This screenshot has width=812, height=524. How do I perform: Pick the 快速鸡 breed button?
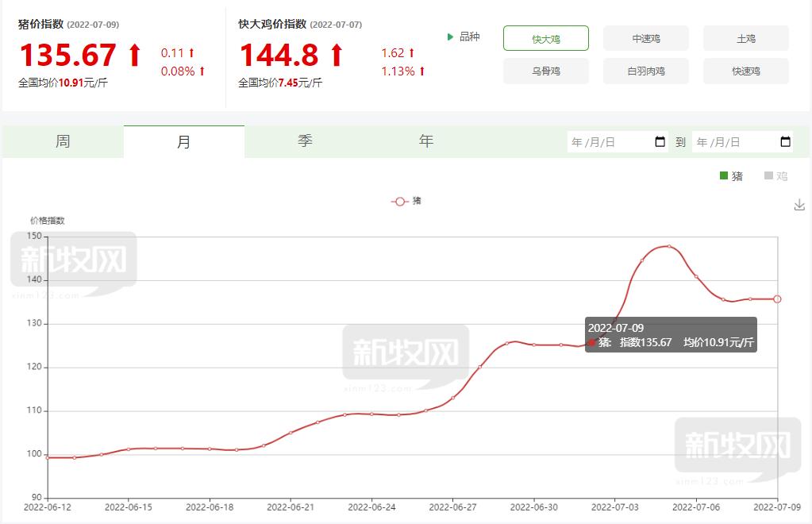coord(746,71)
